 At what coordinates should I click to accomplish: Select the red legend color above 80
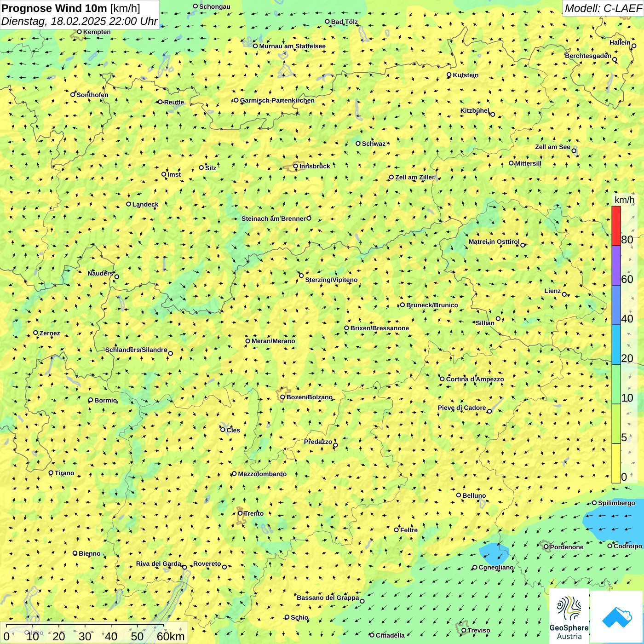[x=616, y=226]
